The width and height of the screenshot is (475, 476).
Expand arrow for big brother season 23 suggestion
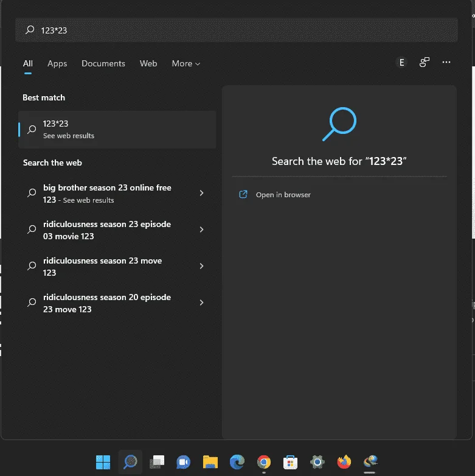pyautogui.click(x=201, y=193)
